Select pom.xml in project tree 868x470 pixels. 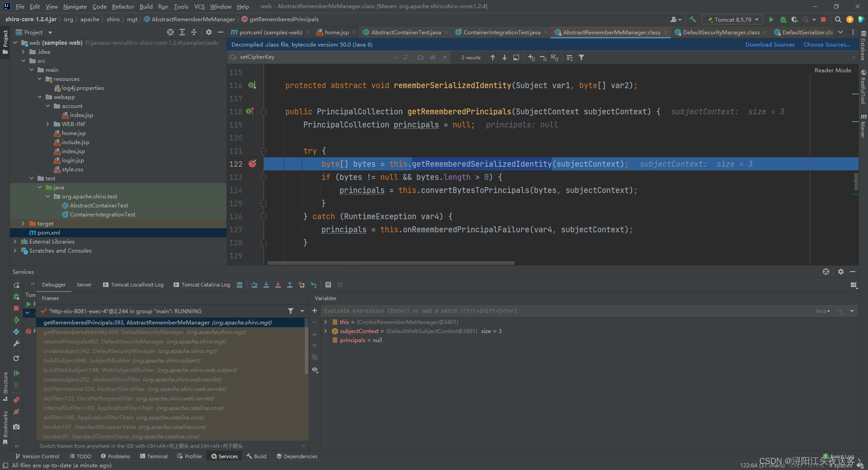tap(118, 233)
